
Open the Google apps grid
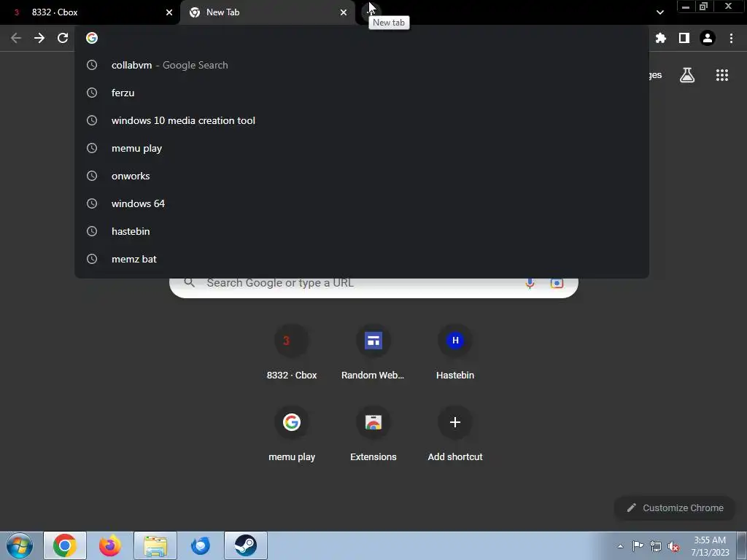(722, 75)
